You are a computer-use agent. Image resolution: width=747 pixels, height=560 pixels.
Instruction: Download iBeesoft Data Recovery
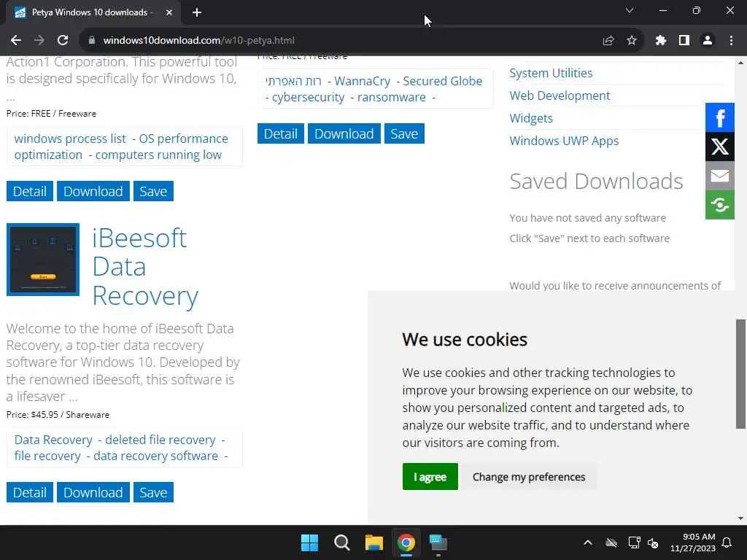[x=93, y=492]
